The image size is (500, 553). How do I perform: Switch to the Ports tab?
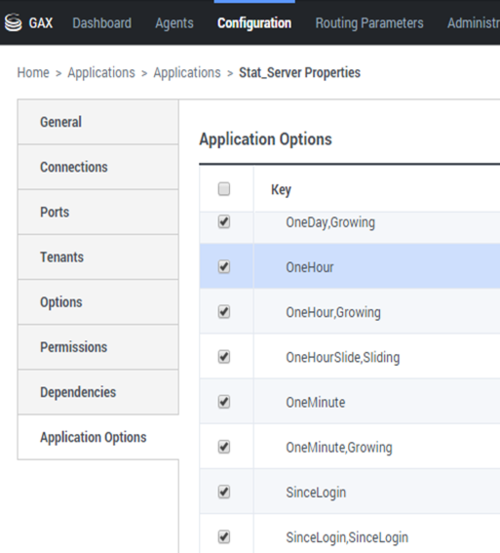98,212
